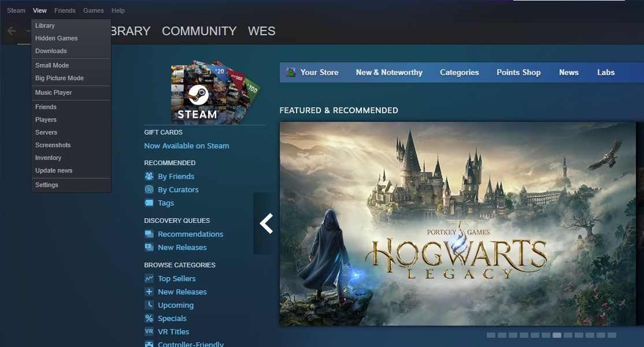Open Controller-Friendly category link
The width and height of the screenshot is (644, 347).
click(x=191, y=344)
